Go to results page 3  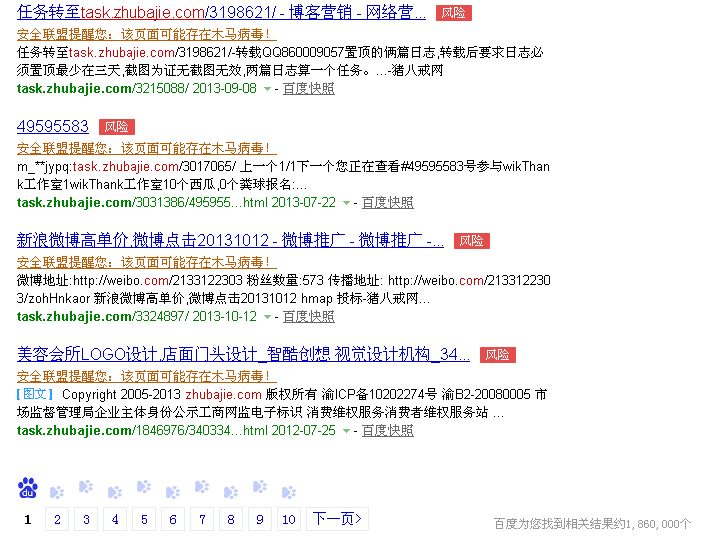[x=86, y=519]
